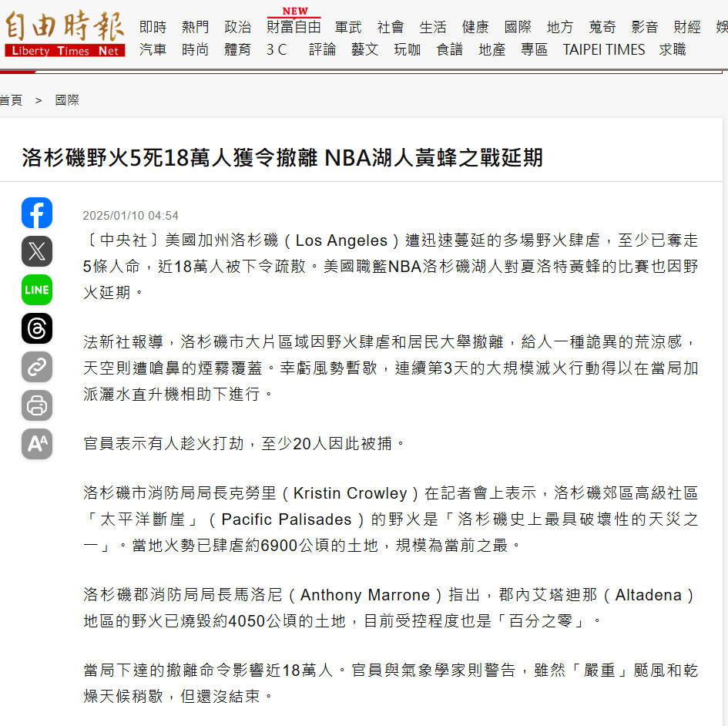The width and height of the screenshot is (728, 726).
Task: Open 食譜 recipes section
Action: point(449,49)
